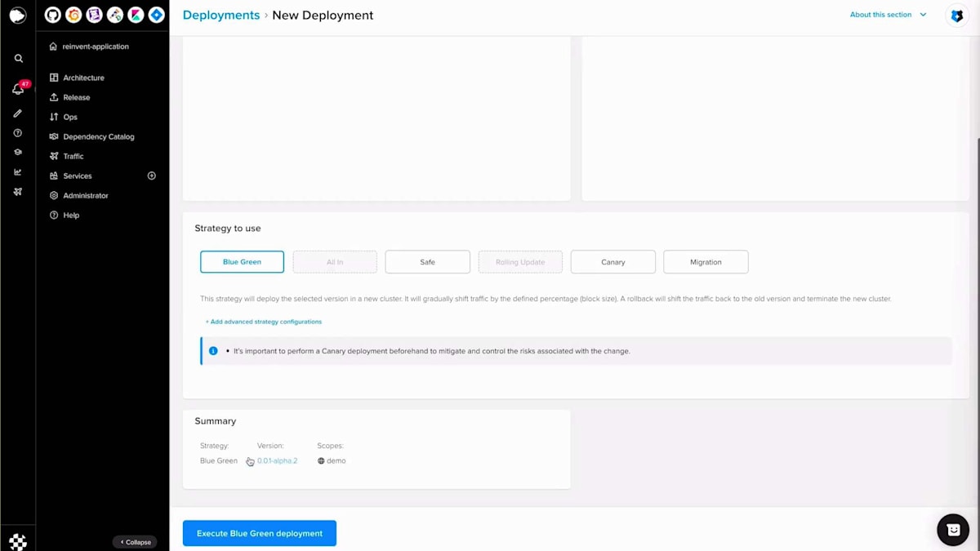Click the purple integration icon in top bar
Image resolution: width=980 pixels, height=551 pixels.
pos(94,15)
